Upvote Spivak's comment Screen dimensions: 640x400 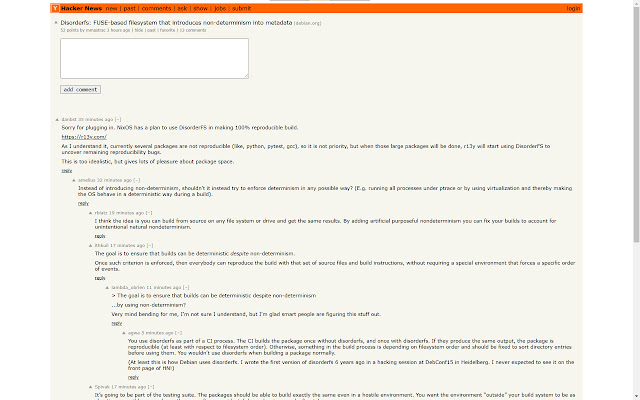[x=91, y=387]
